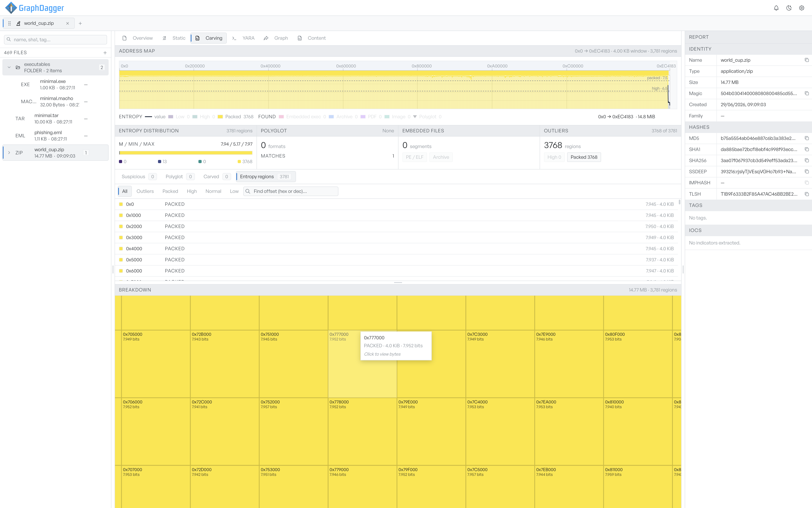The width and height of the screenshot is (812, 508).
Task: Select minimal.exe in file list
Action: 55,85
